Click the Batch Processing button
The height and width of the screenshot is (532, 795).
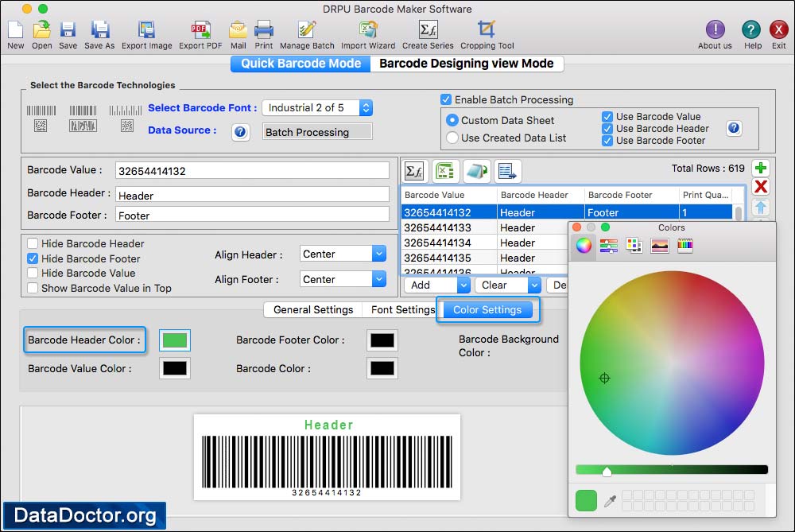317,132
